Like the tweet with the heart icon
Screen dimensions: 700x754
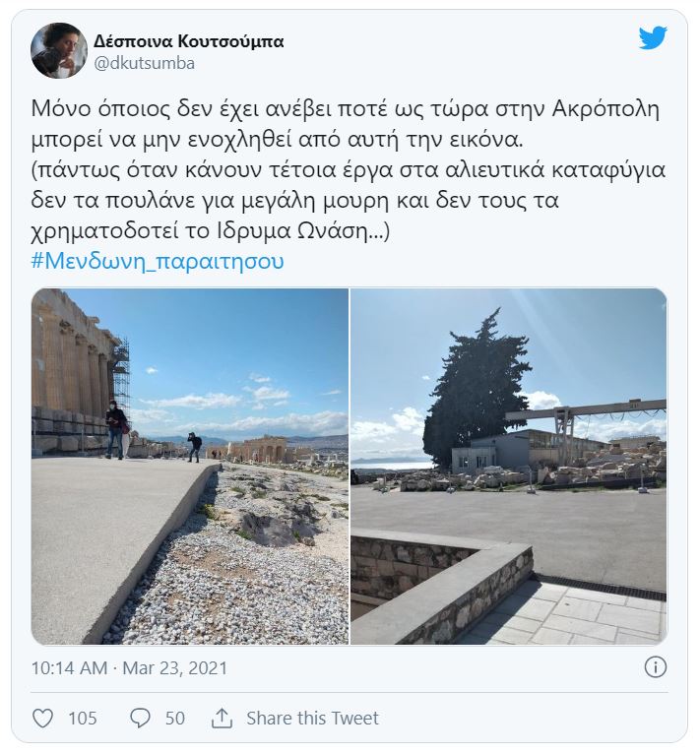point(42,718)
